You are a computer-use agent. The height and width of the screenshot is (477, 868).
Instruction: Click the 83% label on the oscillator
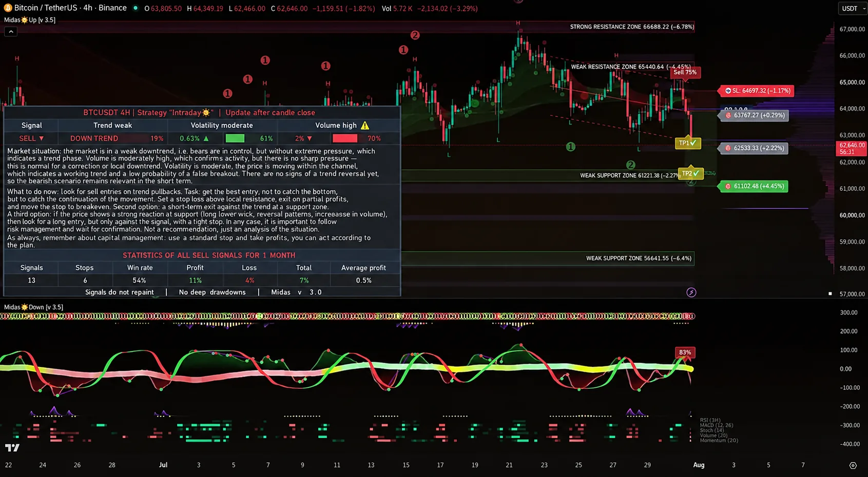685,352
